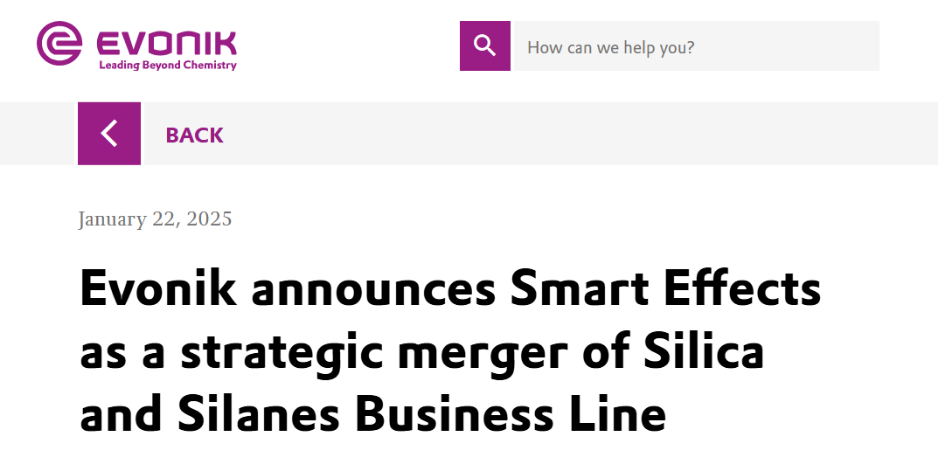Click the word Silica in the headline

(x=704, y=350)
